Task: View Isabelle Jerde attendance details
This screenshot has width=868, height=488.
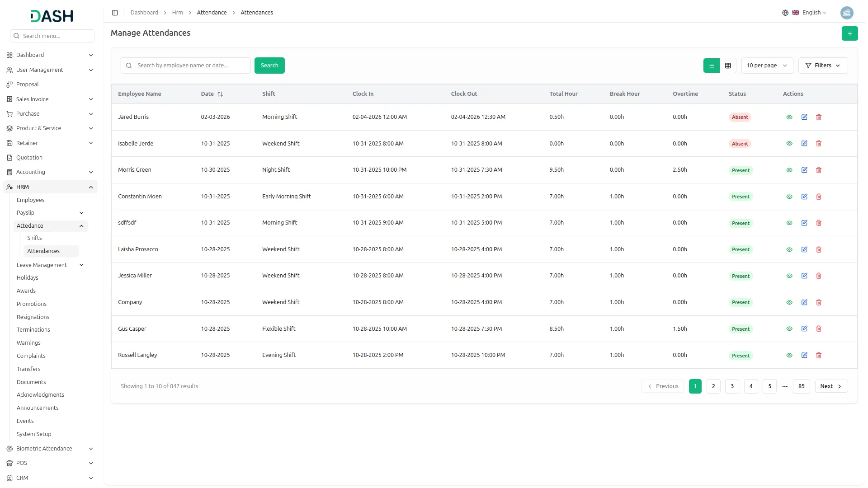Action: 789,144
